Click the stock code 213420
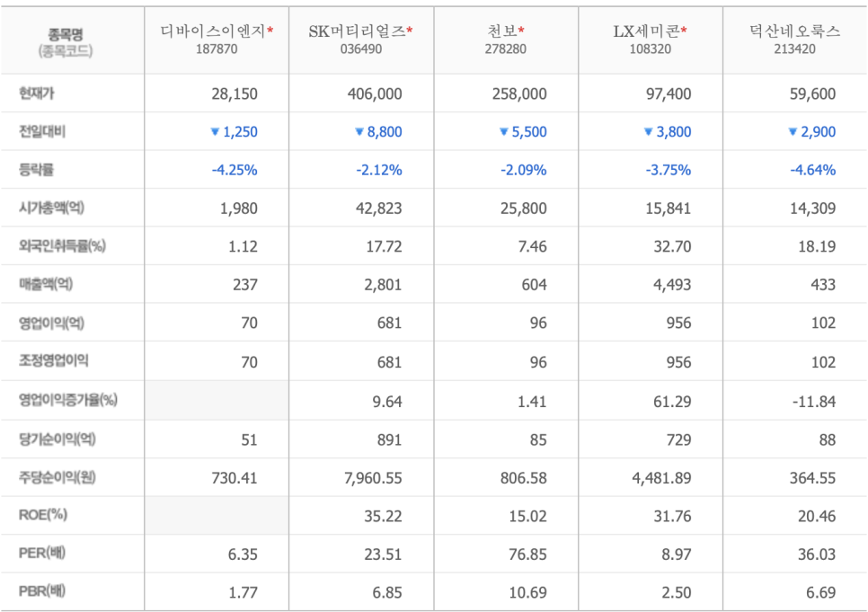 (795, 49)
